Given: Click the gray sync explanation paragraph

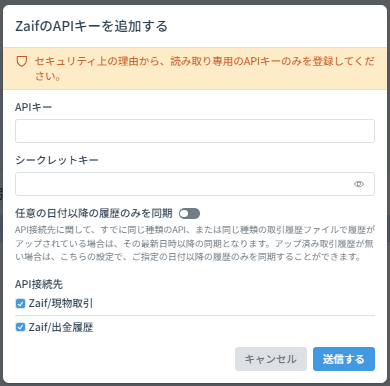Looking at the screenshot, I should pos(195,243).
